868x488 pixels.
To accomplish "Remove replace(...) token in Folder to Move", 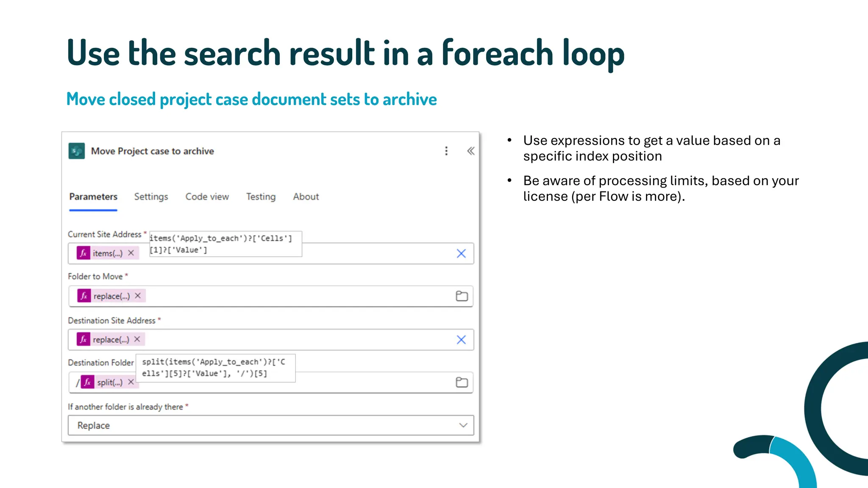I will [138, 296].
